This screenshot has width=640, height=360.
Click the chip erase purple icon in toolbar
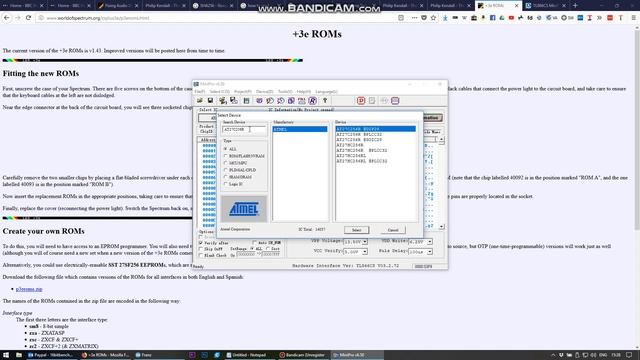pos(291,100)
